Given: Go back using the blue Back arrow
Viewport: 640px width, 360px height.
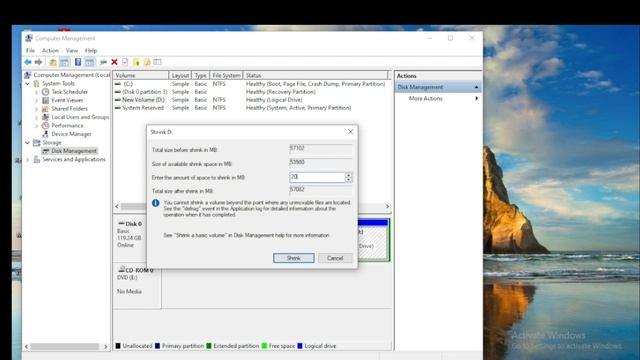Looking at the screenshot, I should [28, 62].
